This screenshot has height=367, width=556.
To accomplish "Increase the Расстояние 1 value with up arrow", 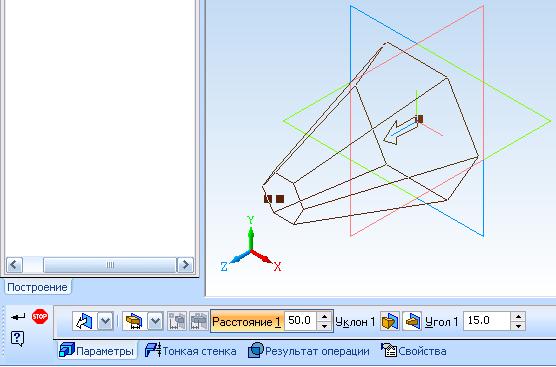I will click(x=324, y=316).
